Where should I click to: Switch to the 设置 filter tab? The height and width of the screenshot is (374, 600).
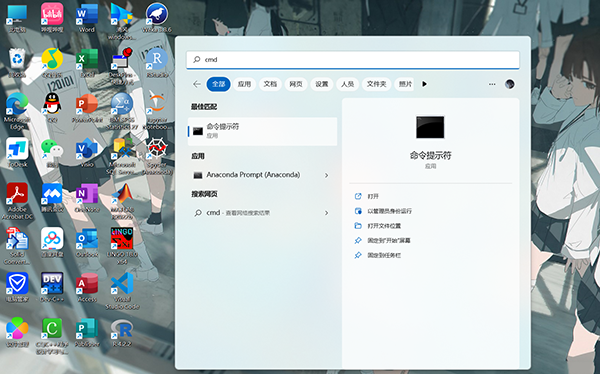point(321,84)
